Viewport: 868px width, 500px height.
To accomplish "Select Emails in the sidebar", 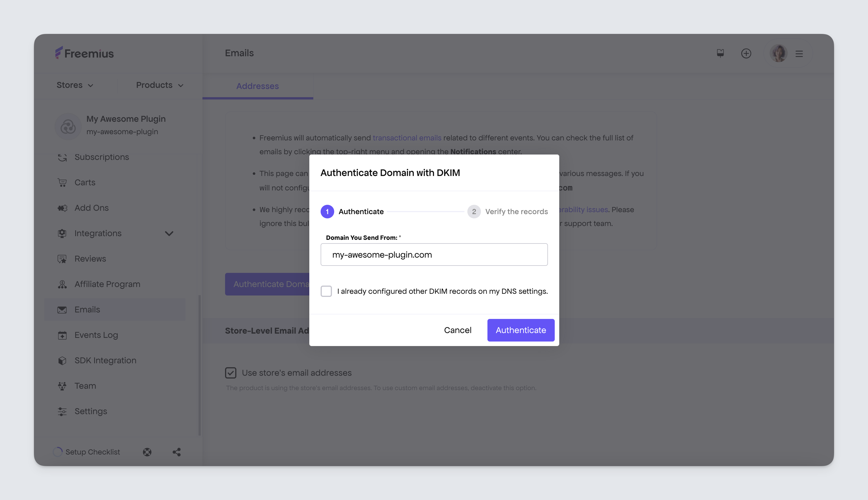I will (x=115, y=310).
